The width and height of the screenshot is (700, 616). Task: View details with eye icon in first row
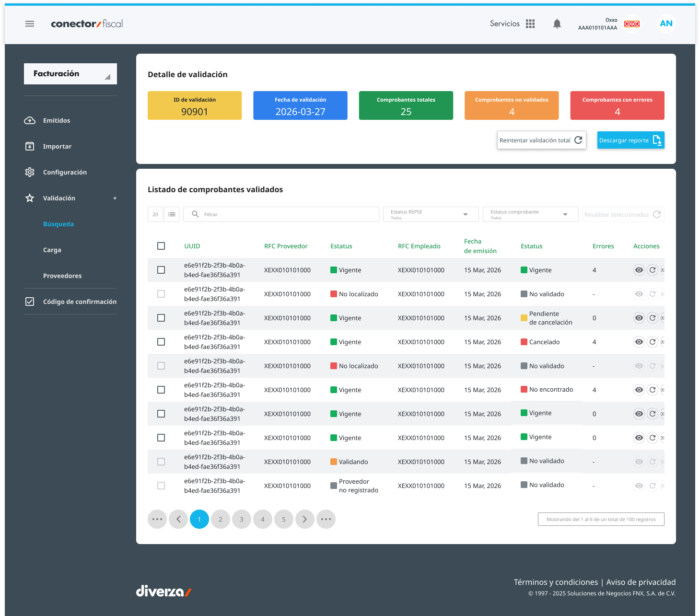coord(639,270)
